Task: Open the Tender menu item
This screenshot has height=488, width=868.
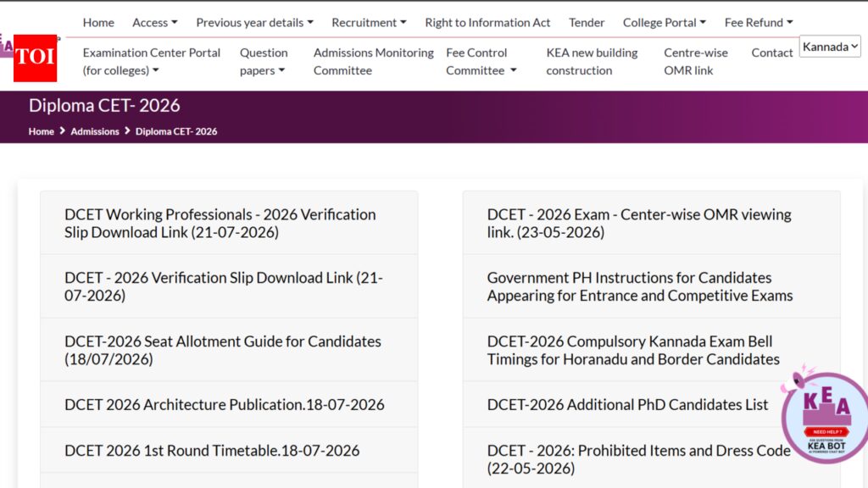Action: click(x=587, y=23)
